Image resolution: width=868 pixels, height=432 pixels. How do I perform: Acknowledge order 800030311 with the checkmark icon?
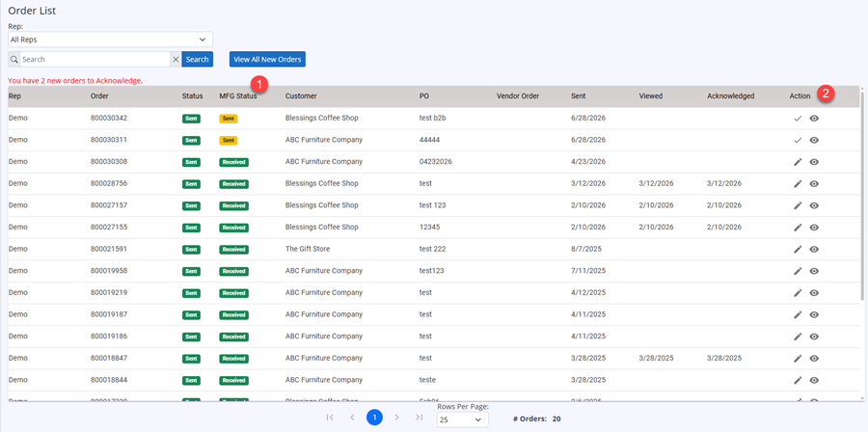798,140
